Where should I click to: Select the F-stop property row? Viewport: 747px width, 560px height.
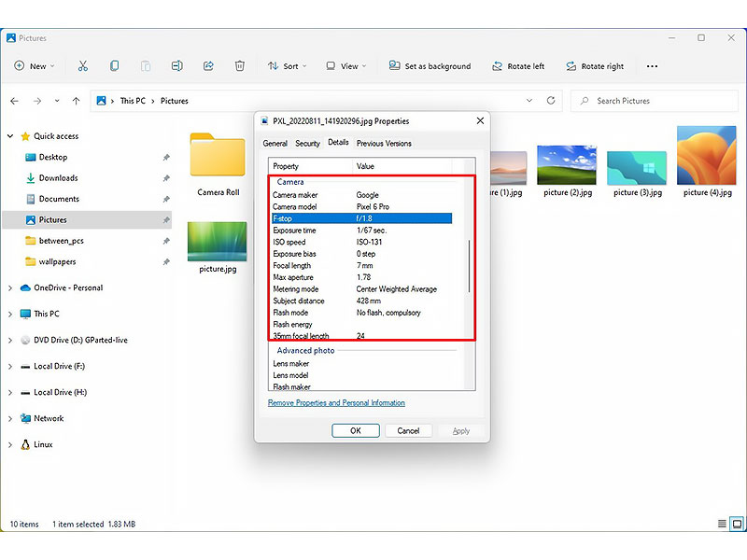(361, 218)
